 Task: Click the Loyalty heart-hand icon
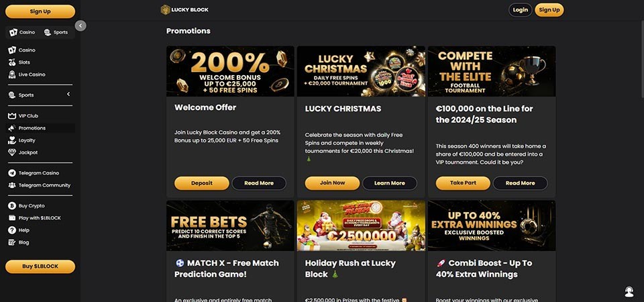click(12, 140)
